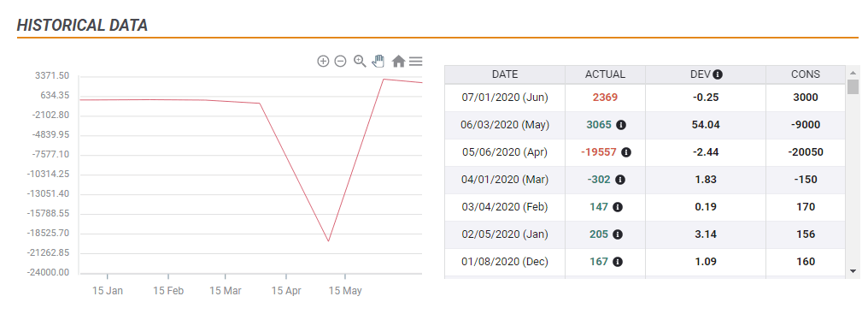
Task: Click the 15 Jan axis label
Action: click(108, 291)
